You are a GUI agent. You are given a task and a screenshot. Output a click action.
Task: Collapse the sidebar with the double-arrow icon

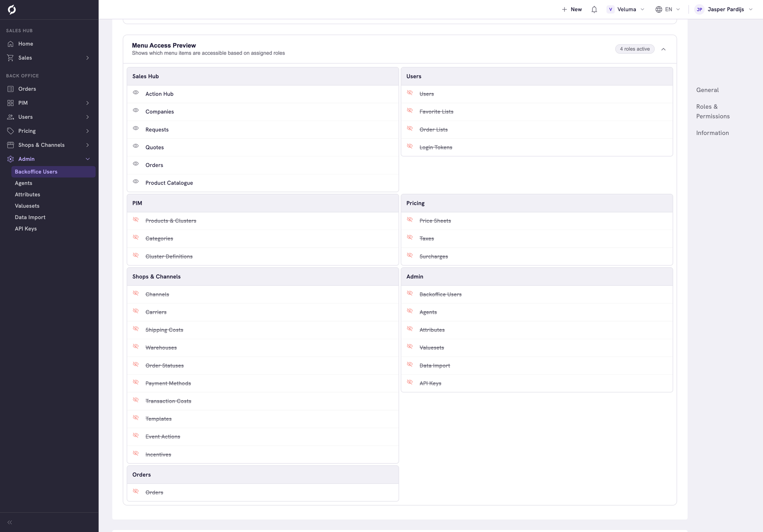(x=10, y=522)
